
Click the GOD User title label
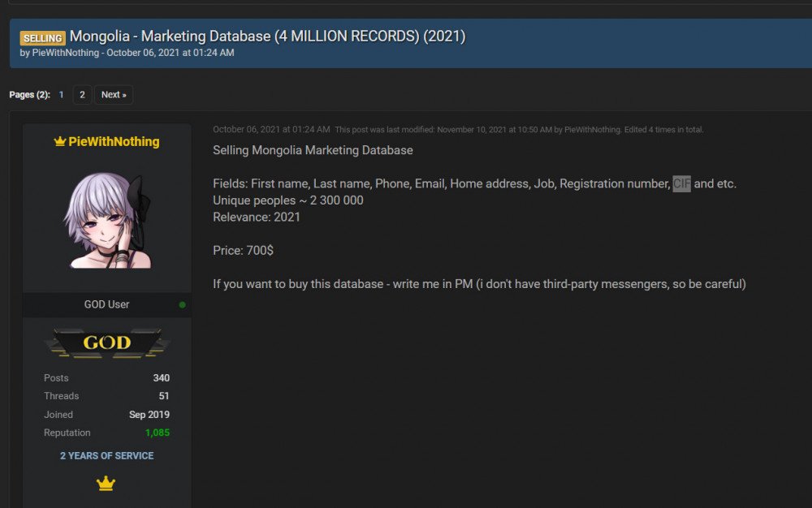coord(106,304)
